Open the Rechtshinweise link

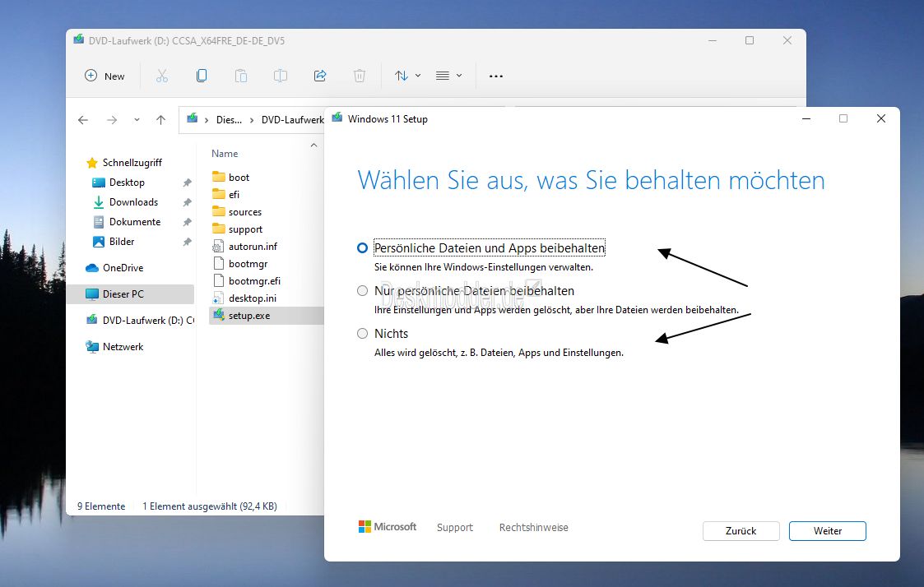[534, 528]
